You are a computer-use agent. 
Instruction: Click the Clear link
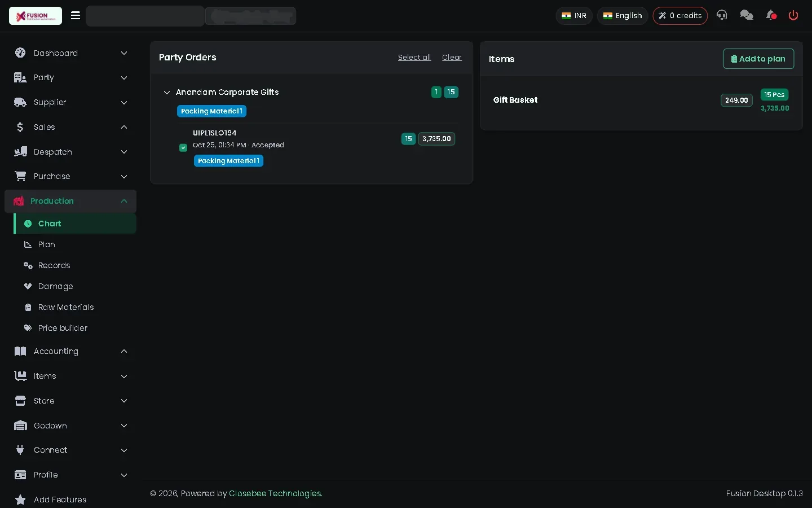click(x=452, y=58)
